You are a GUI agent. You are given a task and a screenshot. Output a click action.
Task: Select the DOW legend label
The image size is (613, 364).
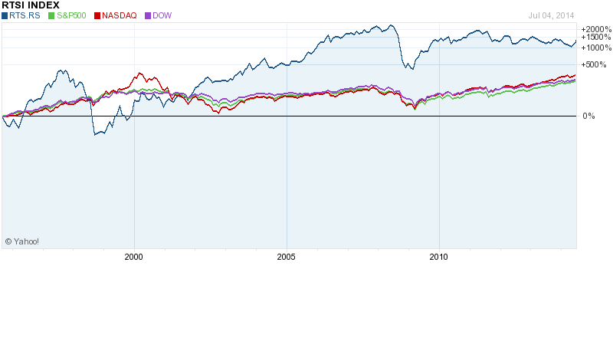click(162, 15)
